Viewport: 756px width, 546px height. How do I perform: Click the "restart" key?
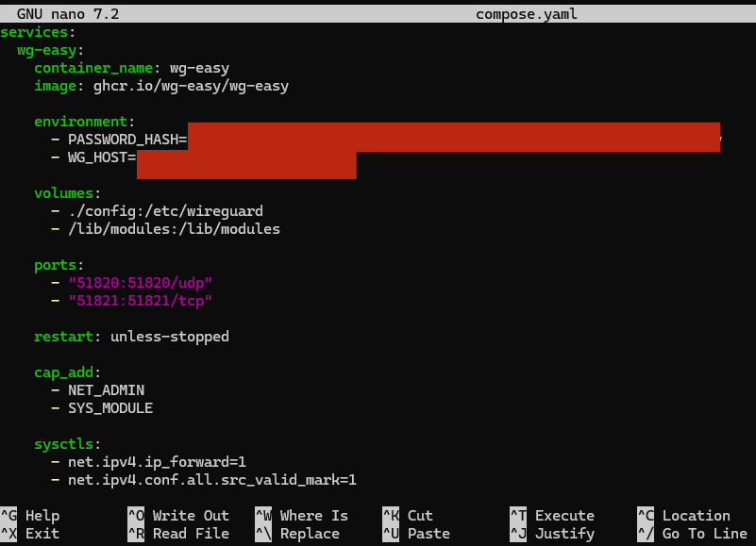pos(63,337)
